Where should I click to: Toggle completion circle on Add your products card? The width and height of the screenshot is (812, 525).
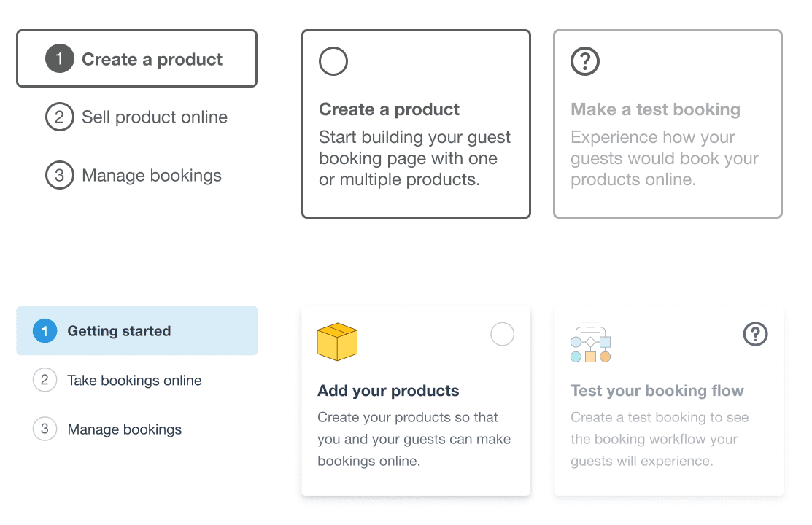(x=502, y=334)
